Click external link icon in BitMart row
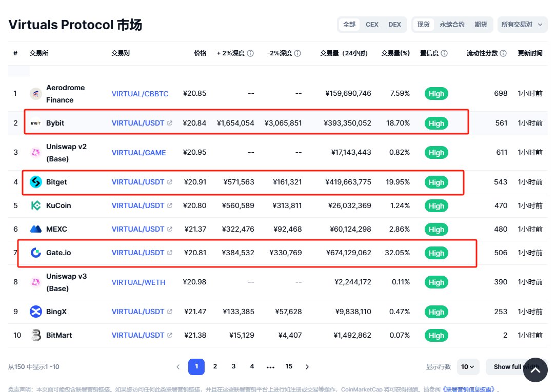 (170, 335)
